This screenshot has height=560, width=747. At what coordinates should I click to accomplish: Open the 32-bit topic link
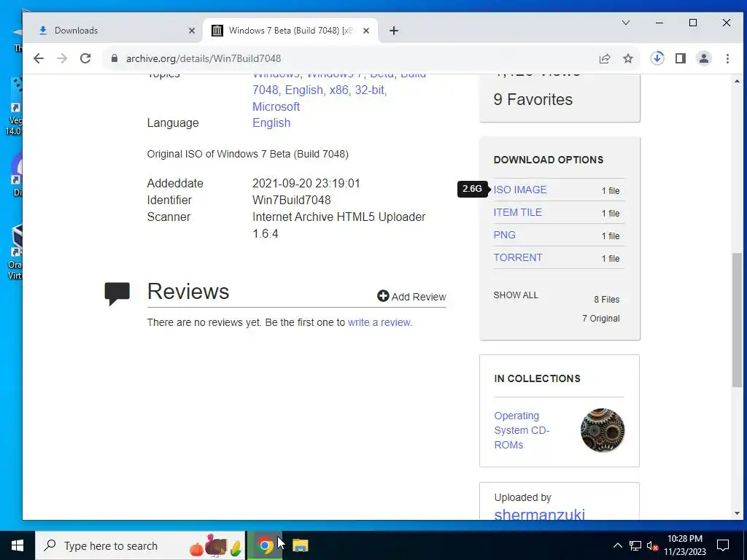(x=370, y=90)
